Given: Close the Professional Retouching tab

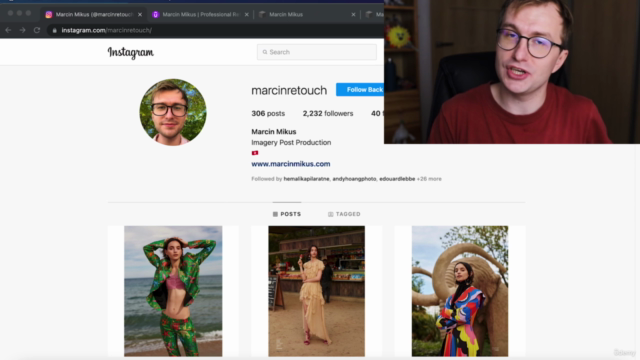Looking at the screenshot, I should [x=247, y=15].
